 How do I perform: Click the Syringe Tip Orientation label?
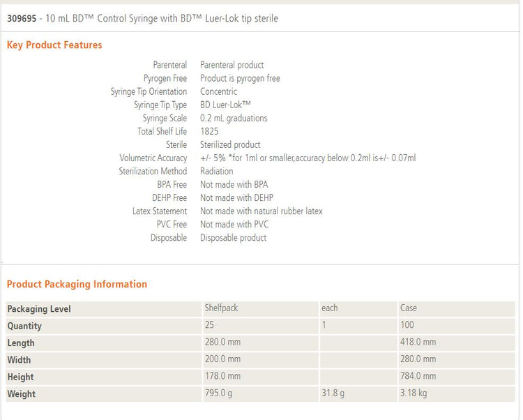[x=149, y=91]
